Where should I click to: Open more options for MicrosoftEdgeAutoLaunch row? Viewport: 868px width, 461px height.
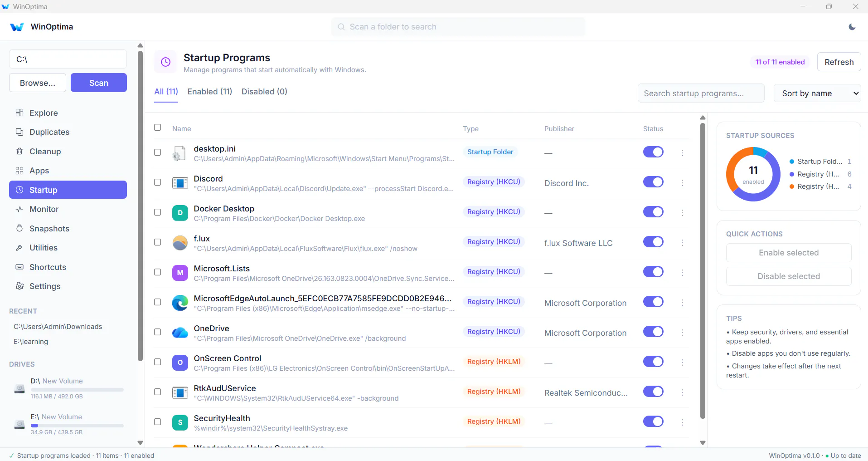[682, 303]
